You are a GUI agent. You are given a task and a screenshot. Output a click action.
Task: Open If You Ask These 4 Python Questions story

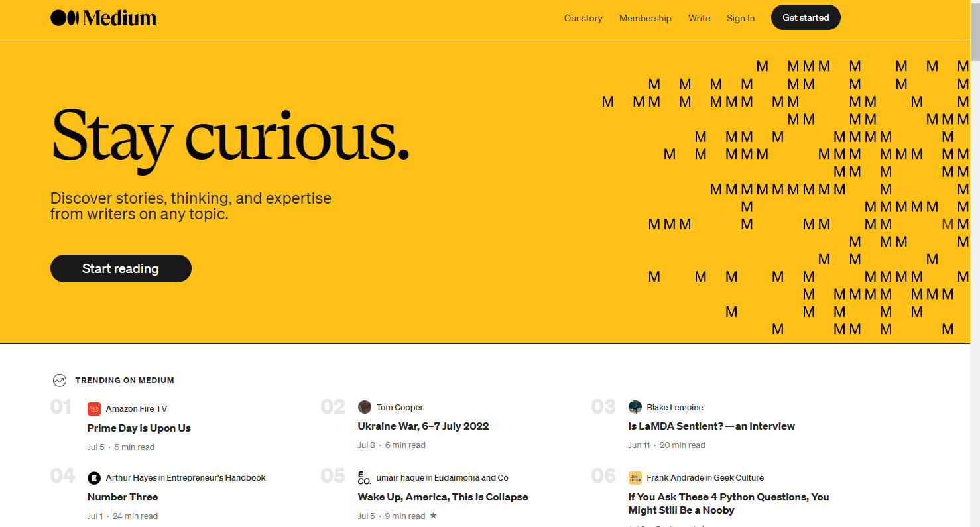729,504
